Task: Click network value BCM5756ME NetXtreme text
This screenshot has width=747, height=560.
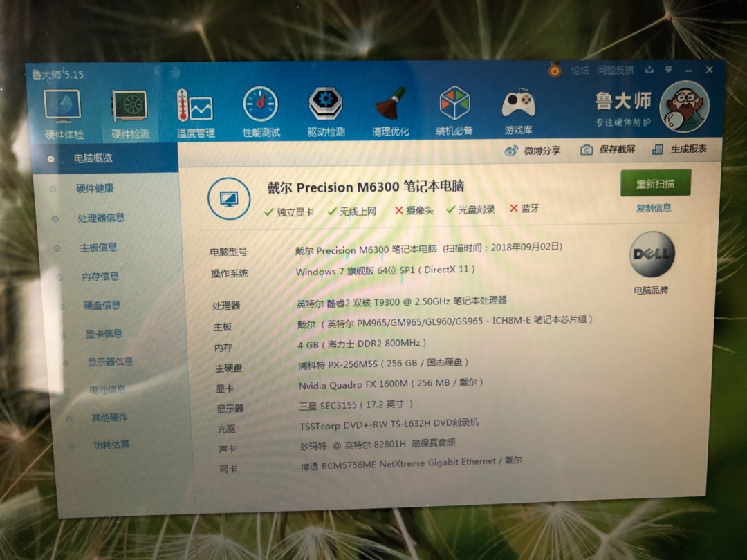Action: point(411,463)
